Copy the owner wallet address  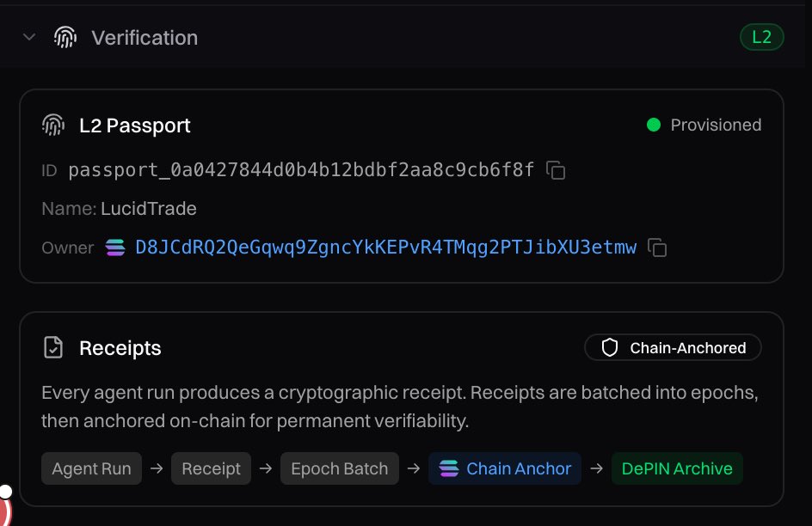(x=657, y=248)
